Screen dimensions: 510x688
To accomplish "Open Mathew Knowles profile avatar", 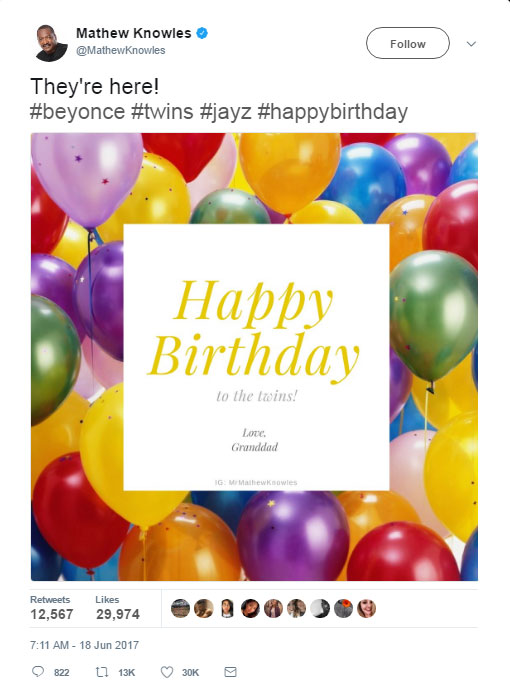I will click(x=51, y=43).
